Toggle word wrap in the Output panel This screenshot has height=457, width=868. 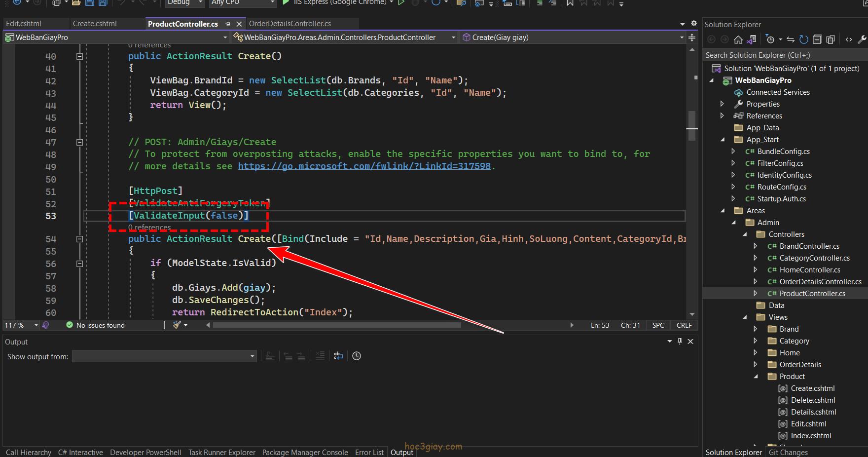[x=338, y=356]
